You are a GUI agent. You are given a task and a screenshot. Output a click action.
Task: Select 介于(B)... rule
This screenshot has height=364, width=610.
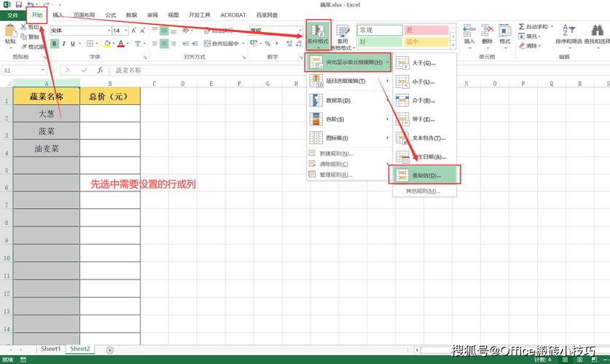pyautogui.click(x=424, y=100)
